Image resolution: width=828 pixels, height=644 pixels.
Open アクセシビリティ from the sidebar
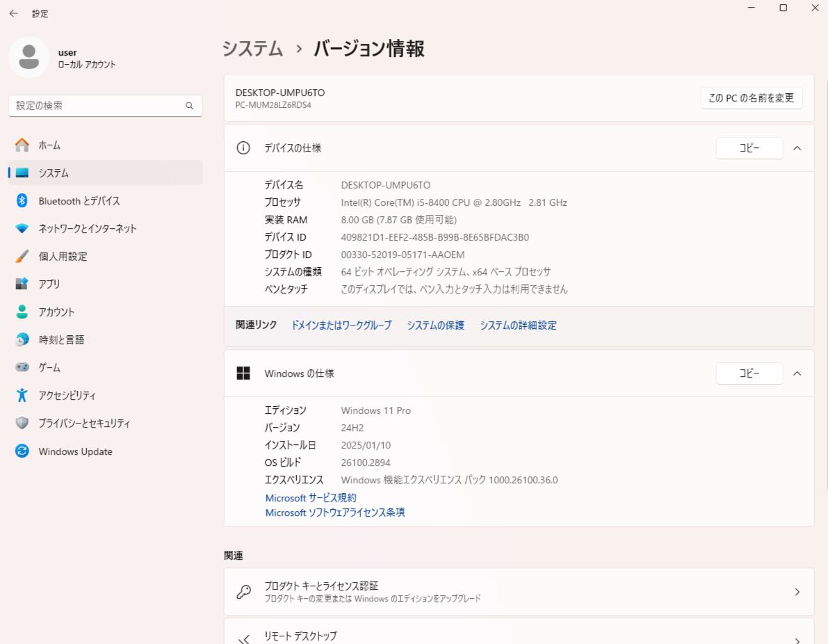pyautogui.click(x=106, y=395)
